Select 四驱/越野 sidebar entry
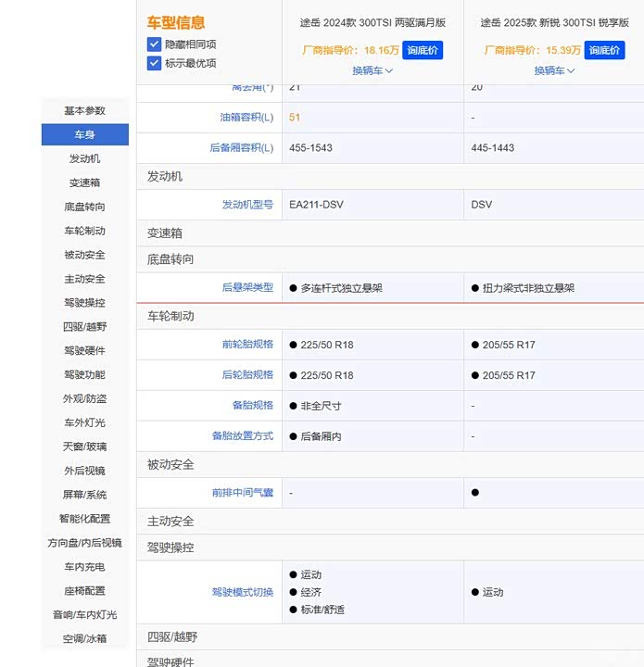Image resolution: width=644 pixels, height=667 pixels. 84,327
